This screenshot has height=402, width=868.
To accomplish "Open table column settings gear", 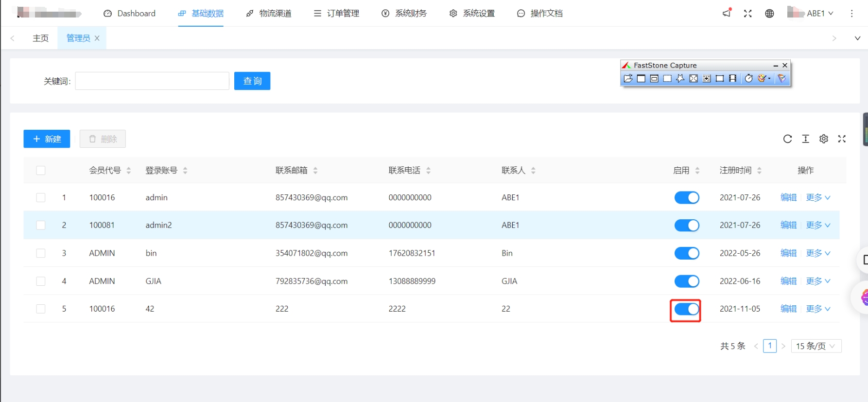I will (x=824, y=139).
